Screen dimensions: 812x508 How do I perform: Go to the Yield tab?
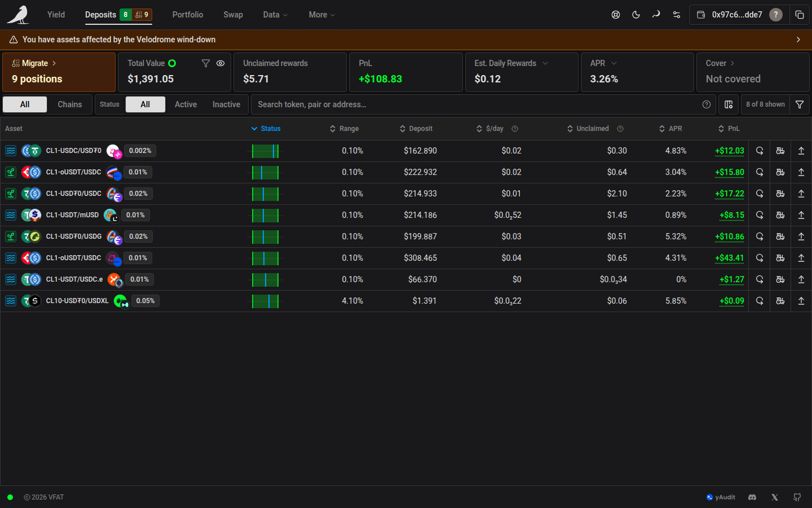point(56,15)
